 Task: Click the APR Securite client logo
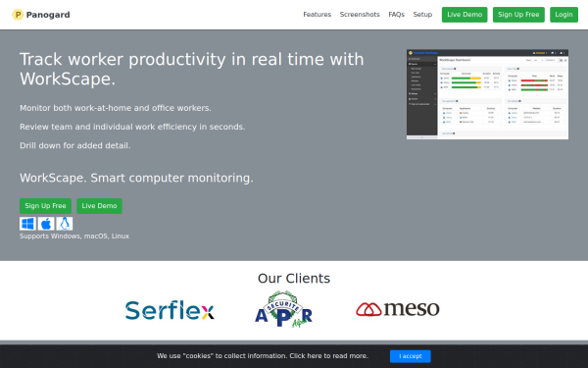click(x=283, y=309)
